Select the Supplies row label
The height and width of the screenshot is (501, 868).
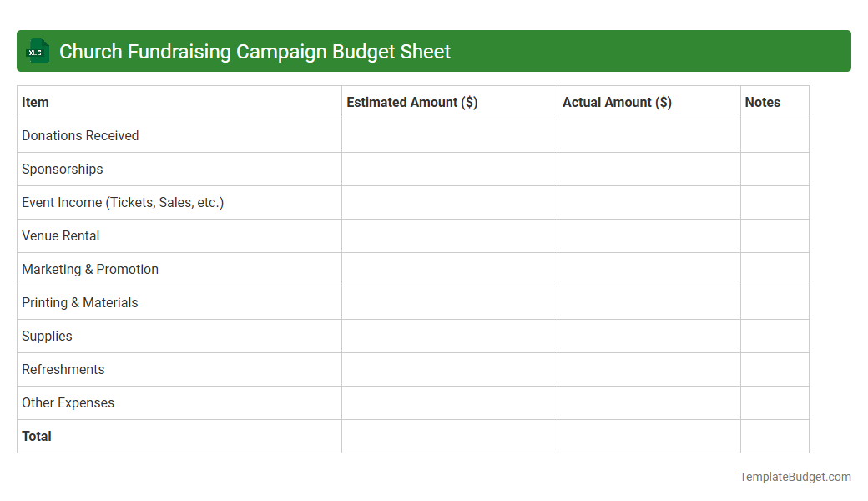tap(47, 336)
